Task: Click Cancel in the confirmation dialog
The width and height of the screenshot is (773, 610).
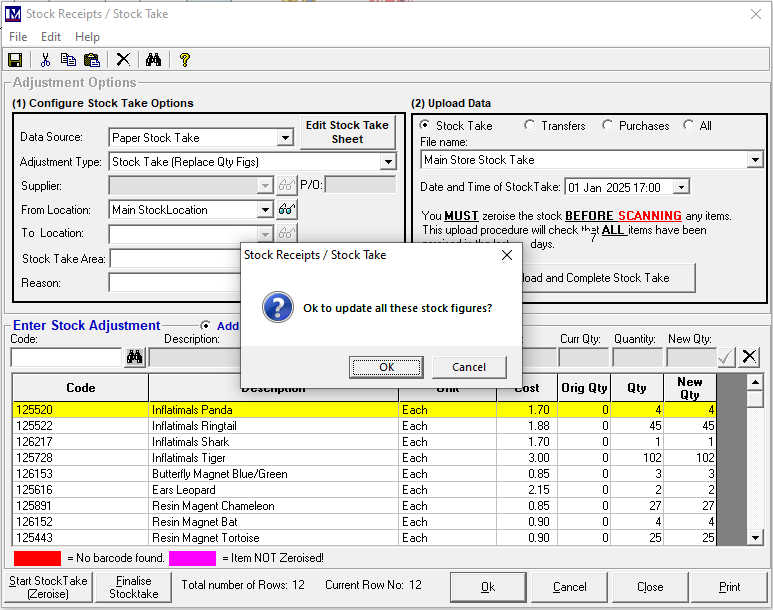Action: 469,367
